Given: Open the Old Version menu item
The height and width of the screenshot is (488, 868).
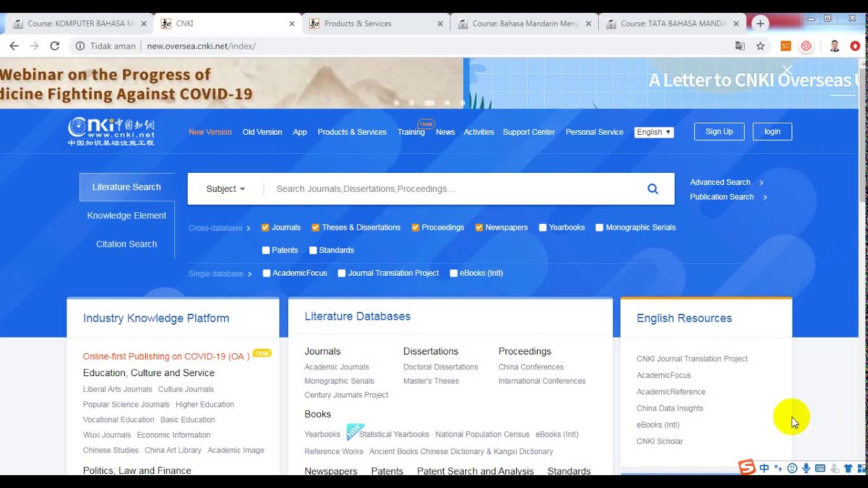Looking at the screenshot, I should 262,132.
